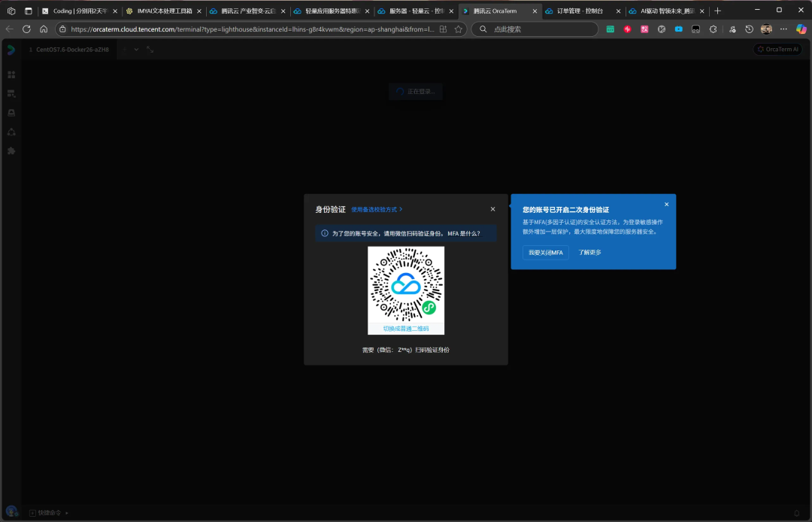Open the MFA 是什么? help link
The height and width of the screenshot is (522, 812).
(463, 234)
